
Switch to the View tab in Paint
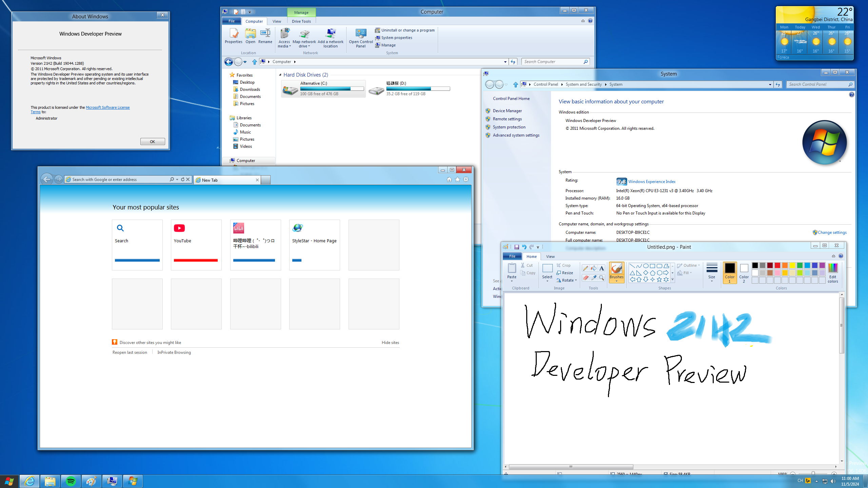550,257
